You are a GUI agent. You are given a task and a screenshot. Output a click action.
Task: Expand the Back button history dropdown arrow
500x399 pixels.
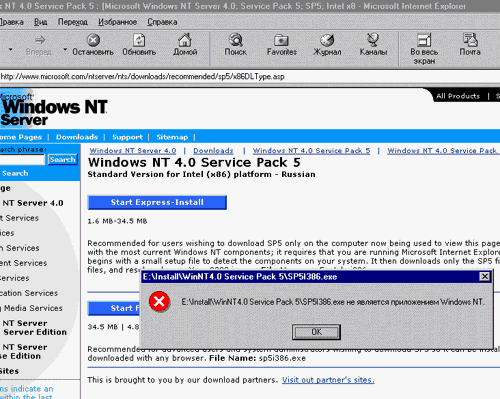click(x=10, y=50)
